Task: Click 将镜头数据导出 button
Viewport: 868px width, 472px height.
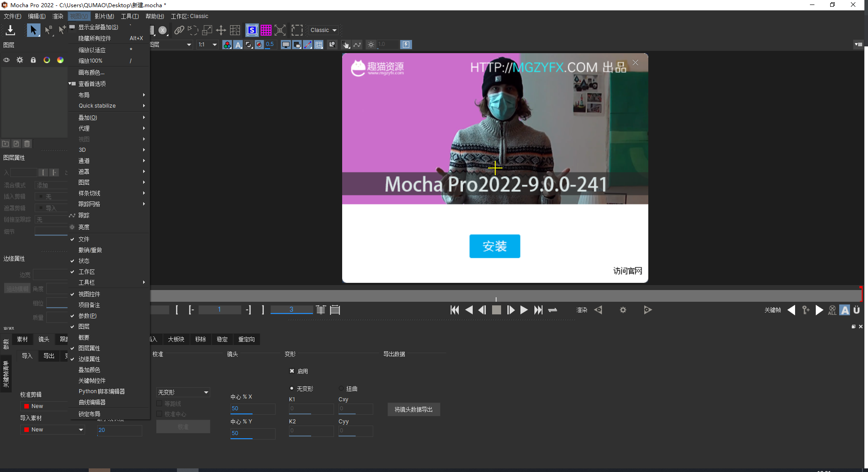Action: coord(413,409)
